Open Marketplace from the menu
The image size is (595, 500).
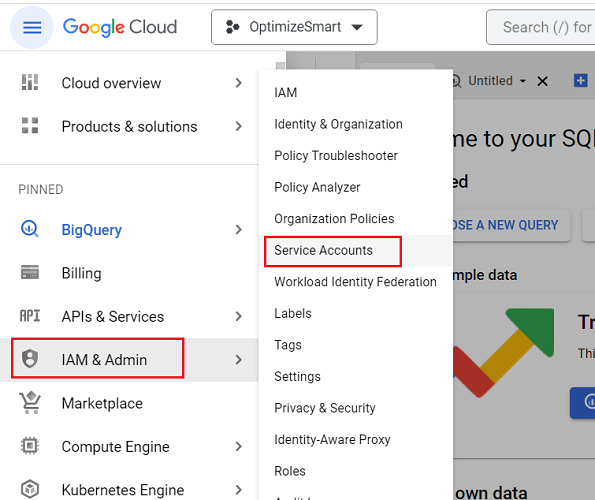click(129, 403)
